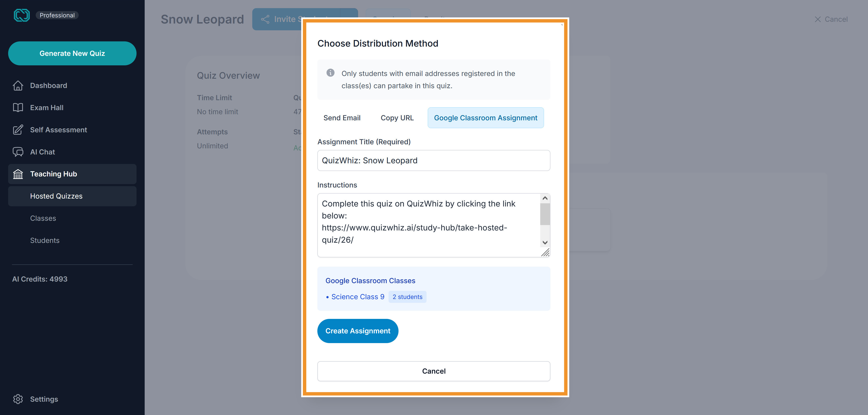Click the Unlimited attempts value
Image resolution: width=868 pixels, height=415 pixels.
(x=212, y=146)
